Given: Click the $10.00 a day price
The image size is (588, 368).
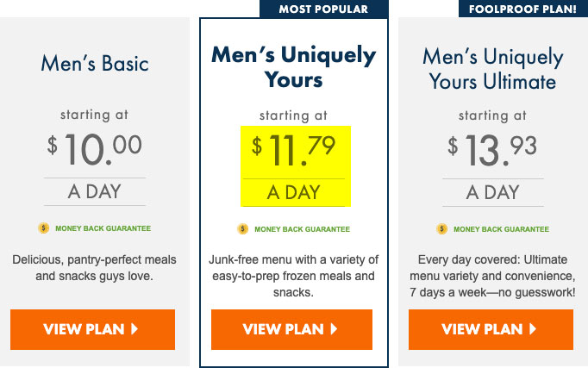Looking at the screenshot, I should coord(95,168).
